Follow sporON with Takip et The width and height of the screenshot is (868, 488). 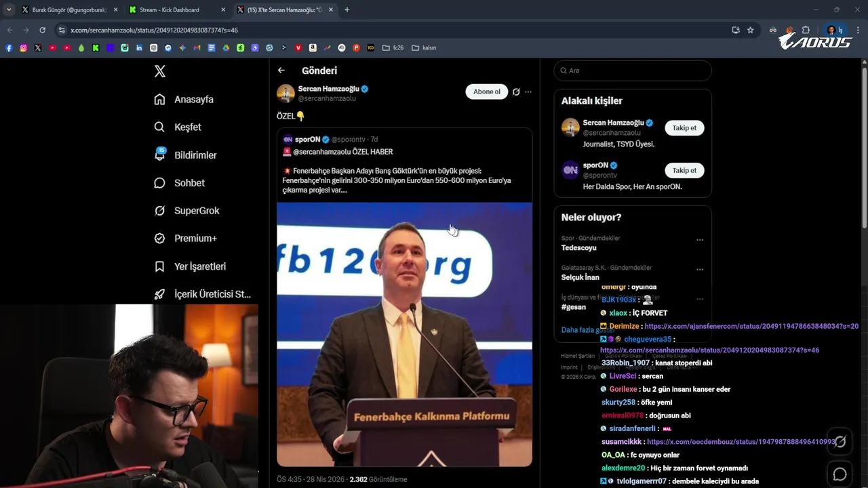(x=684, y=171)
